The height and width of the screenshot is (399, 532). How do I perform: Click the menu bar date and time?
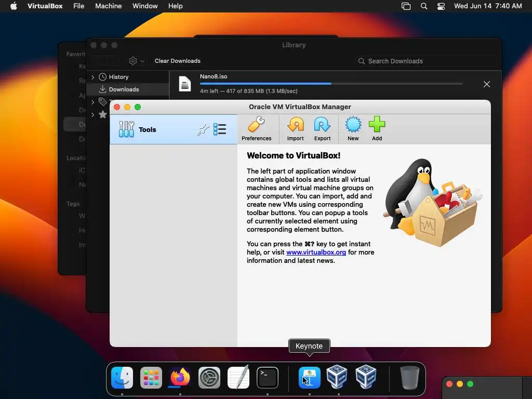pyautogui.click(x=488, y=6)
